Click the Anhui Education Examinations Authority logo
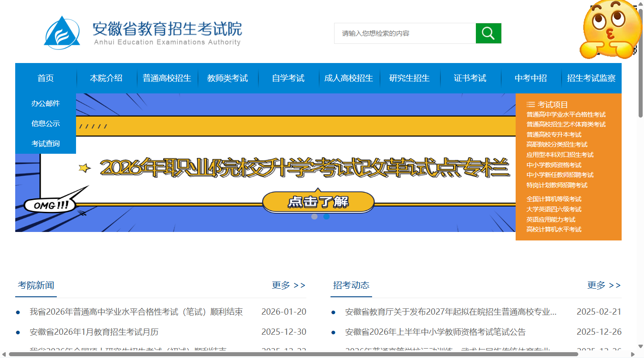Screen dimensions: 644x358 point(62,31)
